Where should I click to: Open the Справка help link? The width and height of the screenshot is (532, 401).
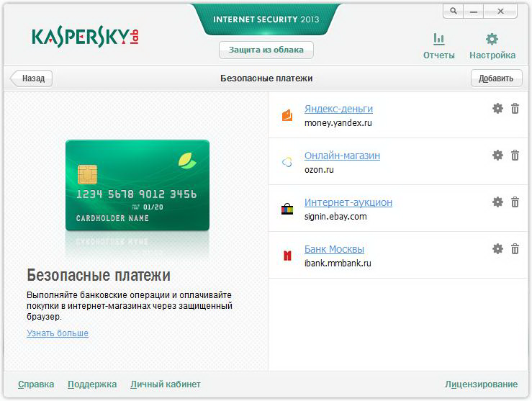pos(36,384)
